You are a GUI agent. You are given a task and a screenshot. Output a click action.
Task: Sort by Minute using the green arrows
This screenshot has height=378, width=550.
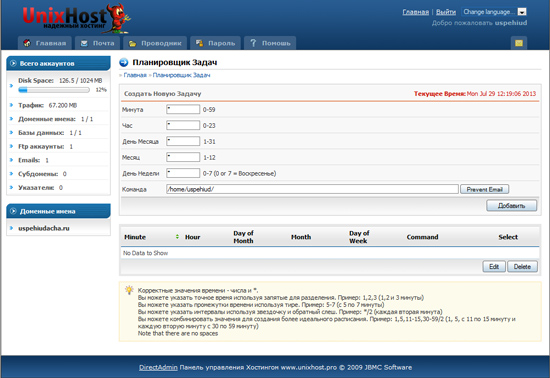pyautogui.click(x=177, y=237)
